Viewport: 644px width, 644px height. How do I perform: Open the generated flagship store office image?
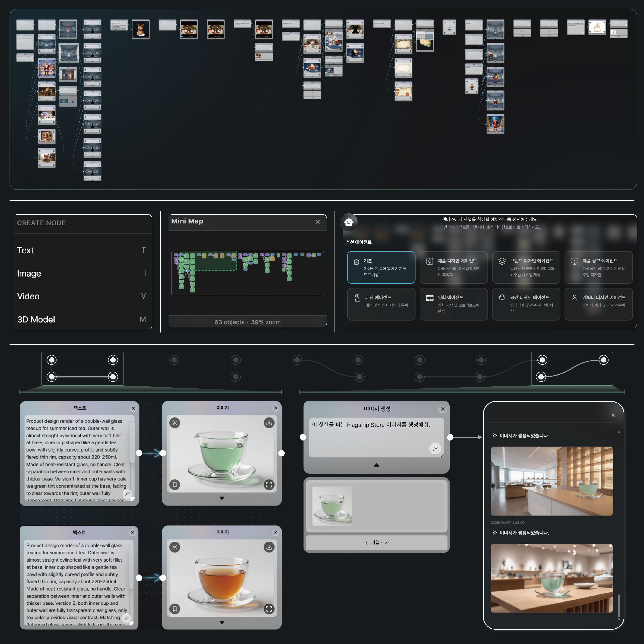[x=551, y=481]
